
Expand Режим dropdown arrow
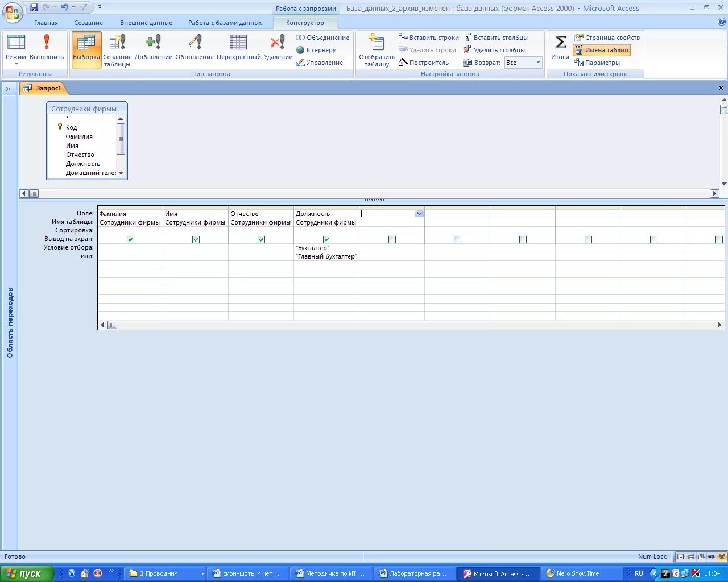coord(16,64)
